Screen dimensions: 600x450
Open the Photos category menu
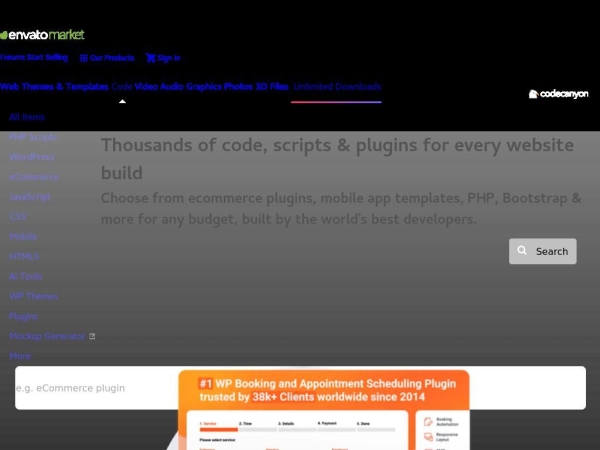238,86
